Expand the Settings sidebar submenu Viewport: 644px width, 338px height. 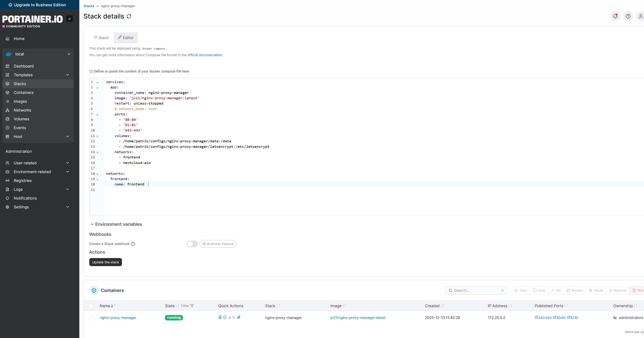click(x=67, y=207)
